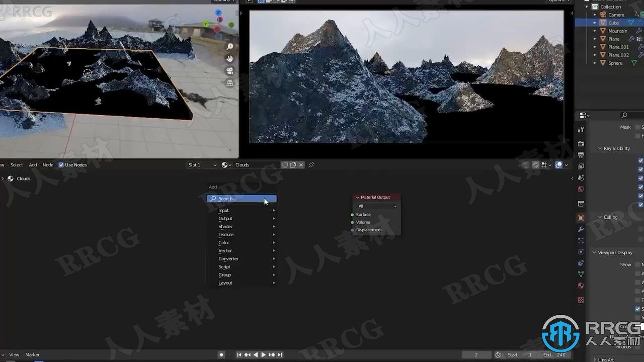Click the End frame 240 field
This screenshot has width=644, height=362.
pos(555,355)
